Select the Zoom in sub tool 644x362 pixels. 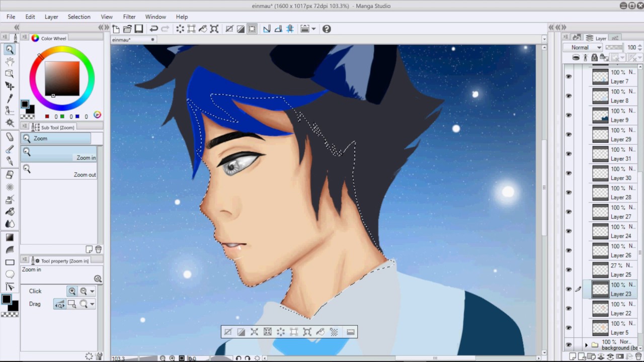coord(59,154)
